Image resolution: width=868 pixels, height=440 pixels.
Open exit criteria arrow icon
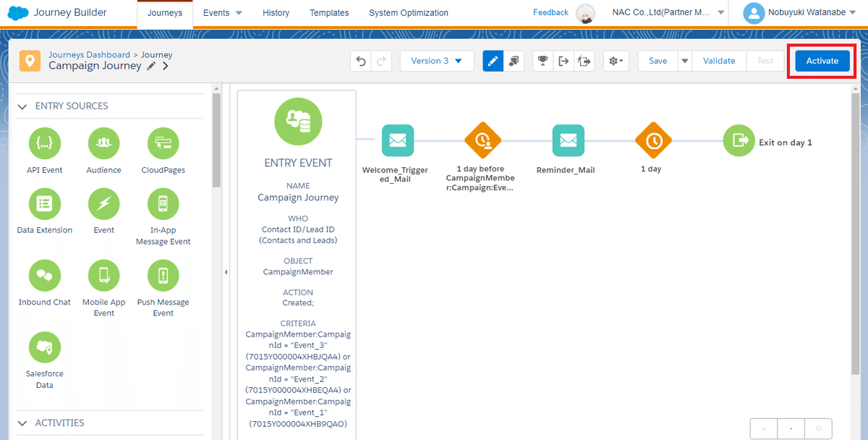coord(563,61)
